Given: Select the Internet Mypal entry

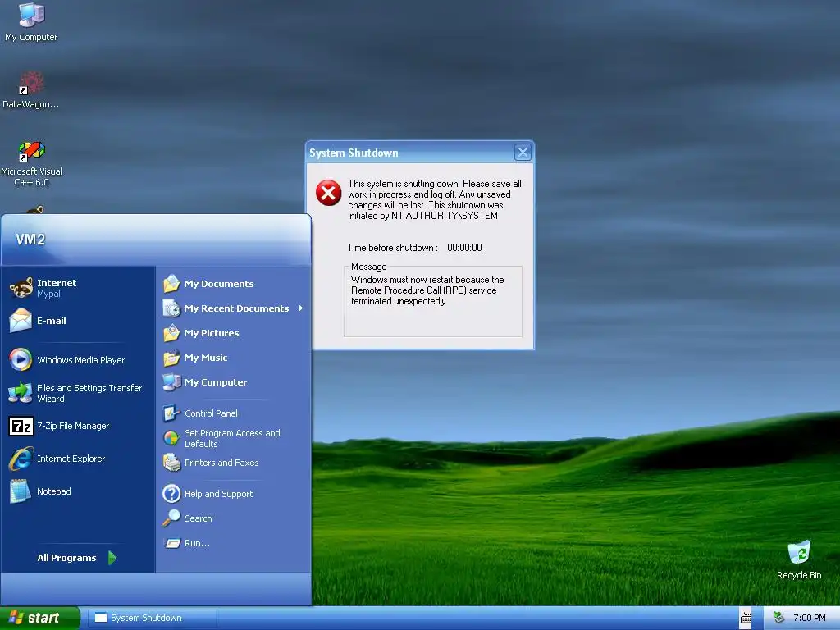Looking at the screenshot, I should coord(78,288).
